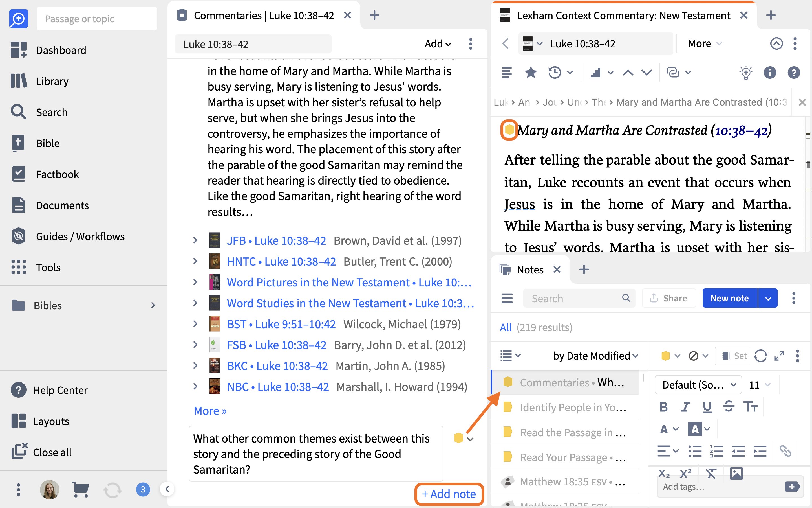Toggle underline formatting in note editor
The width and height of the screenshot is (812, 508).
pyautogui.click(x=707, y=407)
